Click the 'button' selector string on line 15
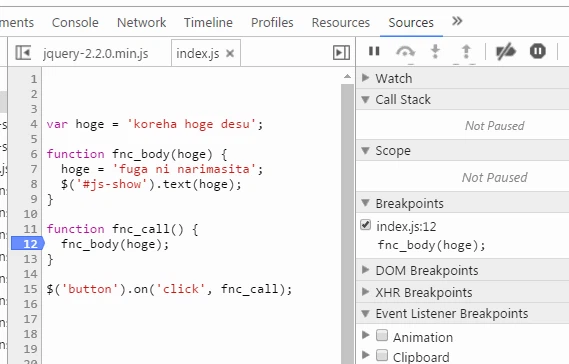This screenshot has width=569, height=364. click(90, 289)
